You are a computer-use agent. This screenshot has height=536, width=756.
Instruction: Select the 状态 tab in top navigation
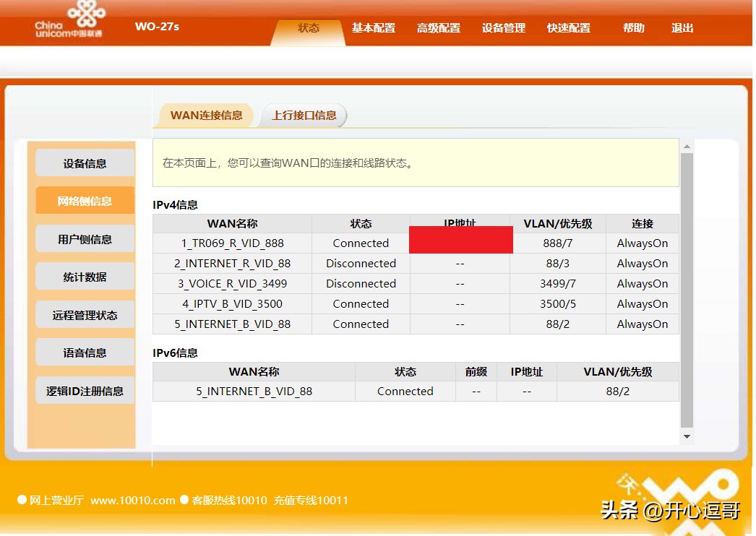(x=309, y=27)
